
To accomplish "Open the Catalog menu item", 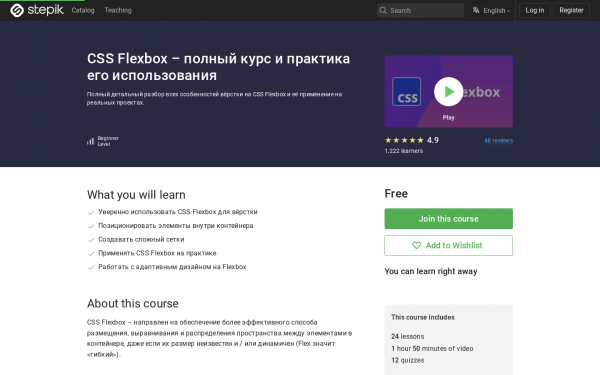I will coord(83,10).
